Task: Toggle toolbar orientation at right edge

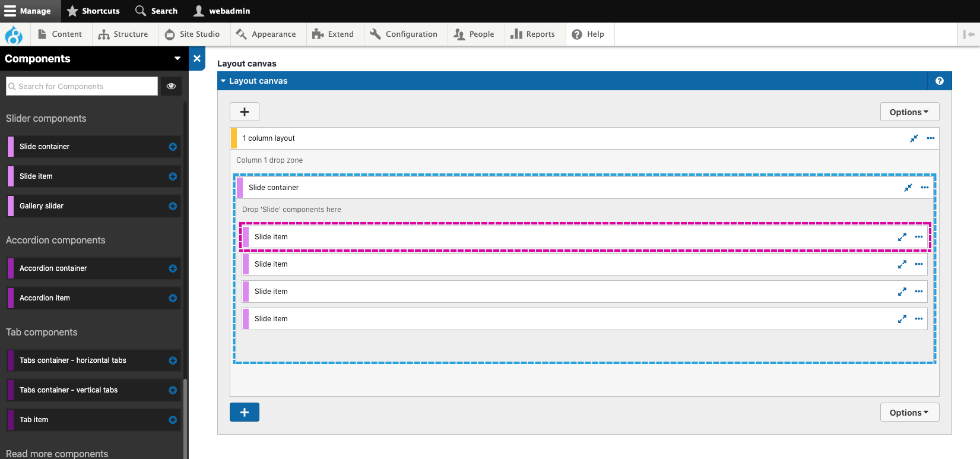Action: click(969, 34)
